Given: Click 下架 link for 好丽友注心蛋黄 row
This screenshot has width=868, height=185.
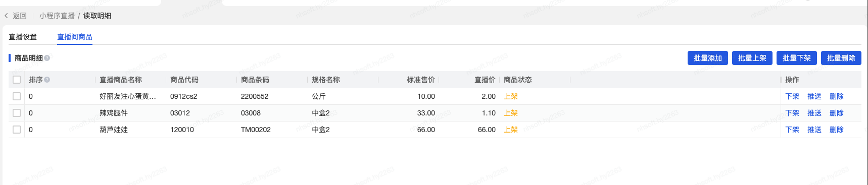Looking at the screenshot, I should click(792, 96).
